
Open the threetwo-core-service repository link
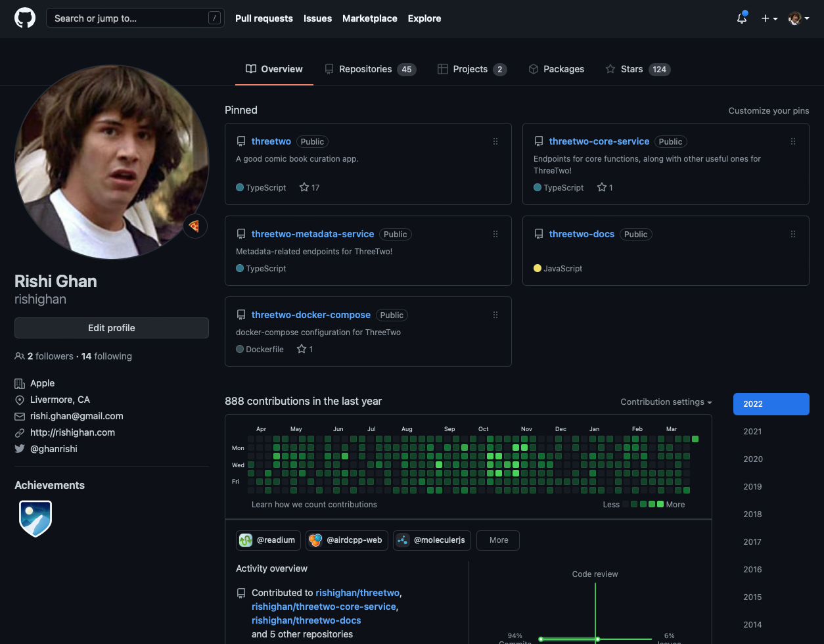tap(599, 141)
